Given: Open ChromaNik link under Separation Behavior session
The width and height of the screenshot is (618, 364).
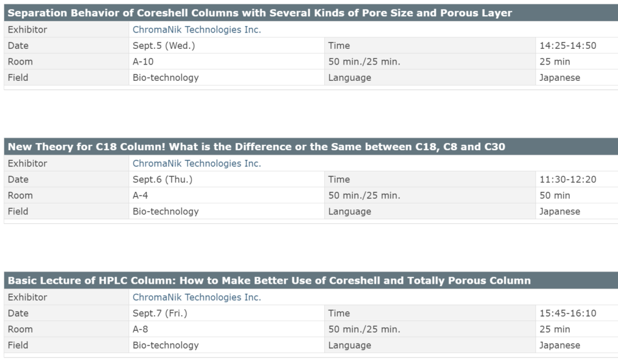Looking at the screenshot, I should pos(197,30).
